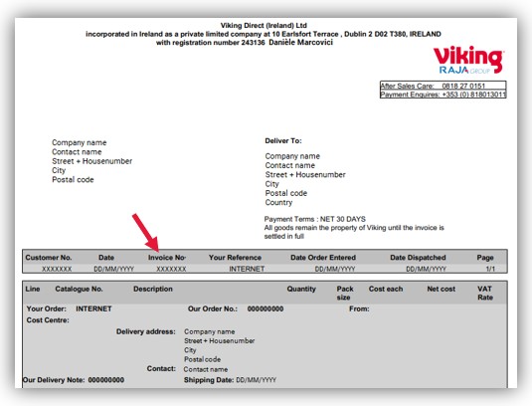The height and width of the screenshot is (406, 532).
Task: Click 'Company name' beside Delivery address label
Action: pyautogui.click(x=210, y=331)
